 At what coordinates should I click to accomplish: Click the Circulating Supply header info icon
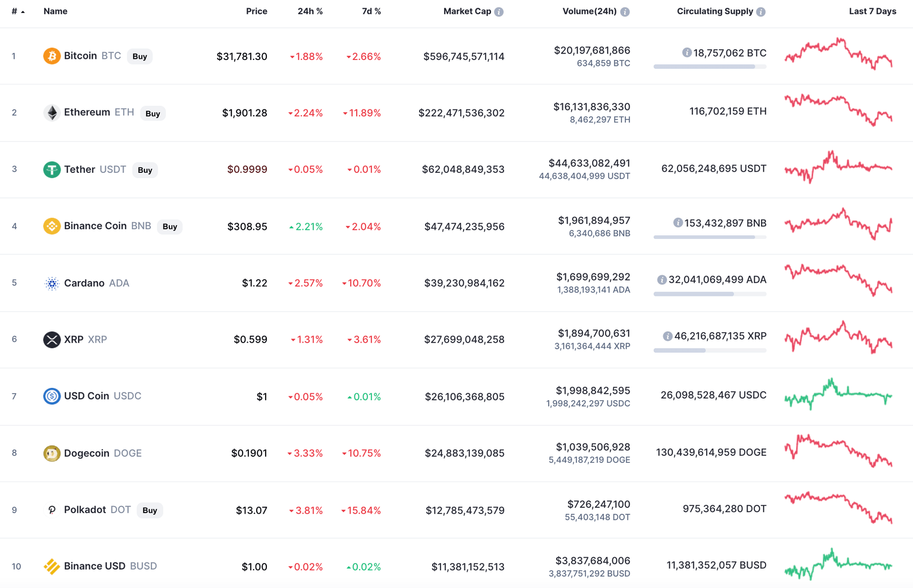pyautogui.click(x=761, y=12)
